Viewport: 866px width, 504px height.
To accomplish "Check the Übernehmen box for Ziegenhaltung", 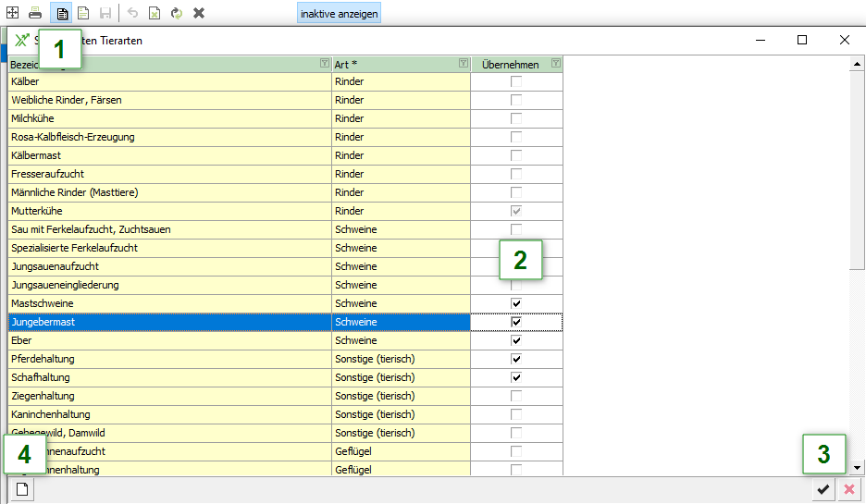I will 516,396.
